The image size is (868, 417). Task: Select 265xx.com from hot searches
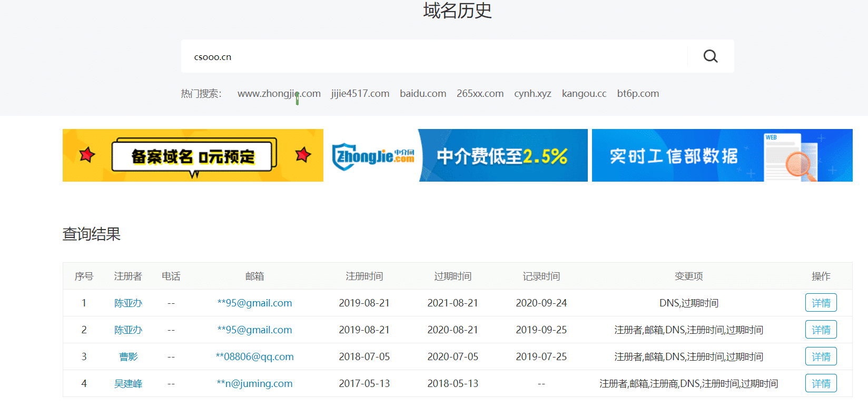coord(480,94)
